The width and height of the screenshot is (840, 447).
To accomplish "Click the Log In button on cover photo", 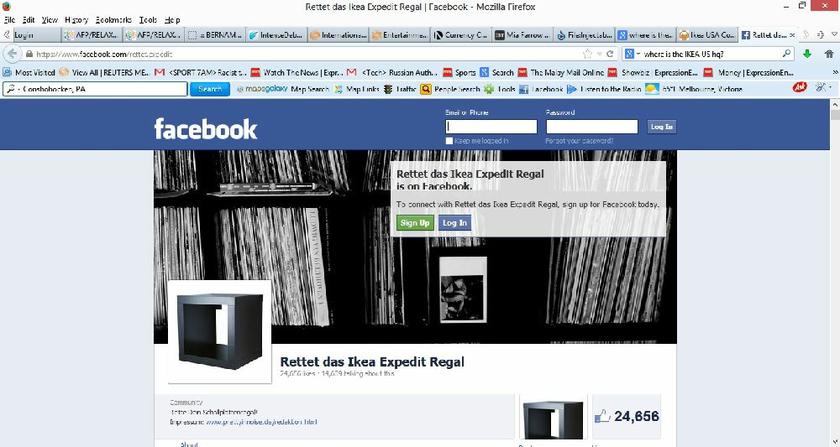I will [x=455, y=223].
